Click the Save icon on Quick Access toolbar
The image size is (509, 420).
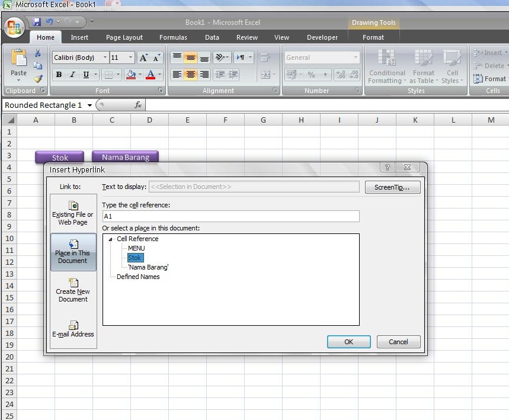click(37, 21)
